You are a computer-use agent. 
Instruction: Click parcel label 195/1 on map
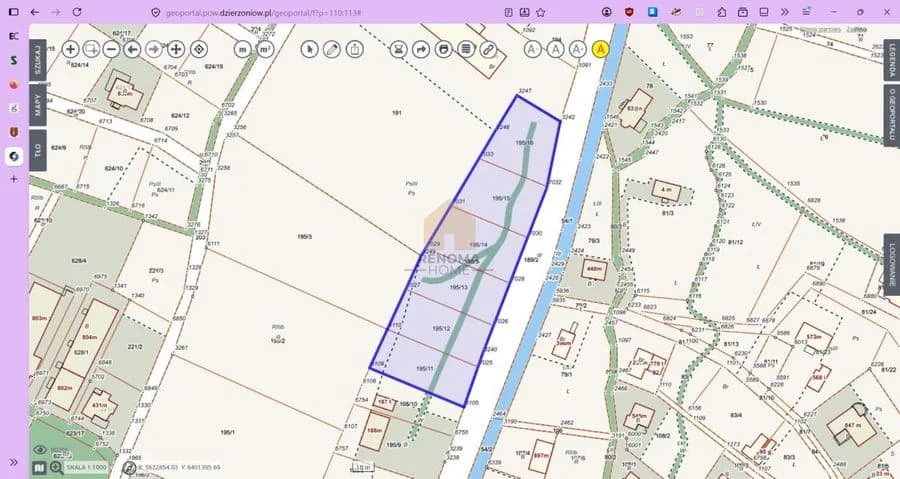pos(228,432)
